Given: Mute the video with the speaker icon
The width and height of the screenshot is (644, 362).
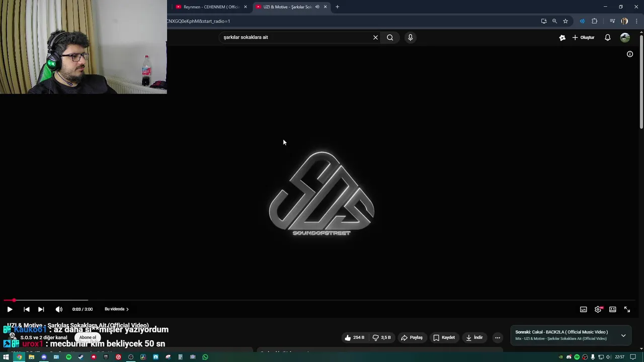Looking at the screenshot, I should [59, 309].
